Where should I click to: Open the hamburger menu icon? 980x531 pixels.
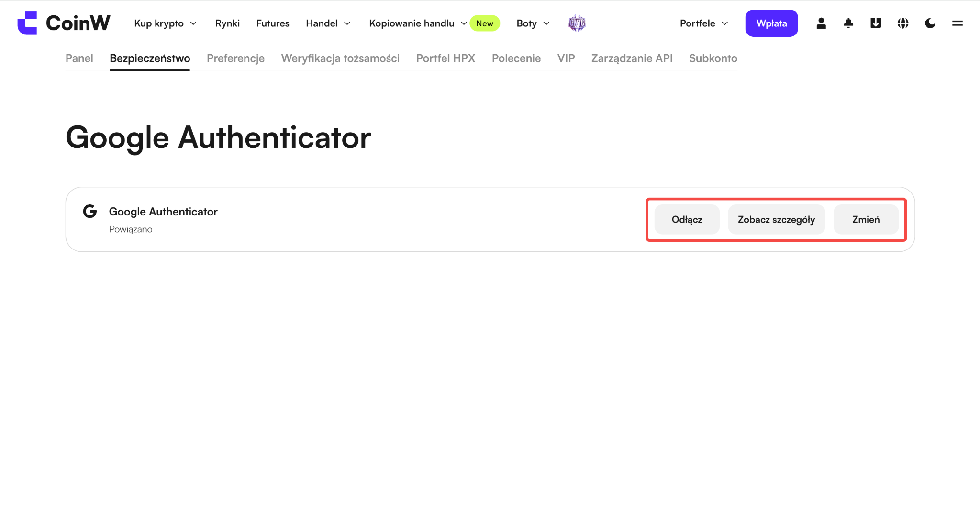click(x=958, y=23)
